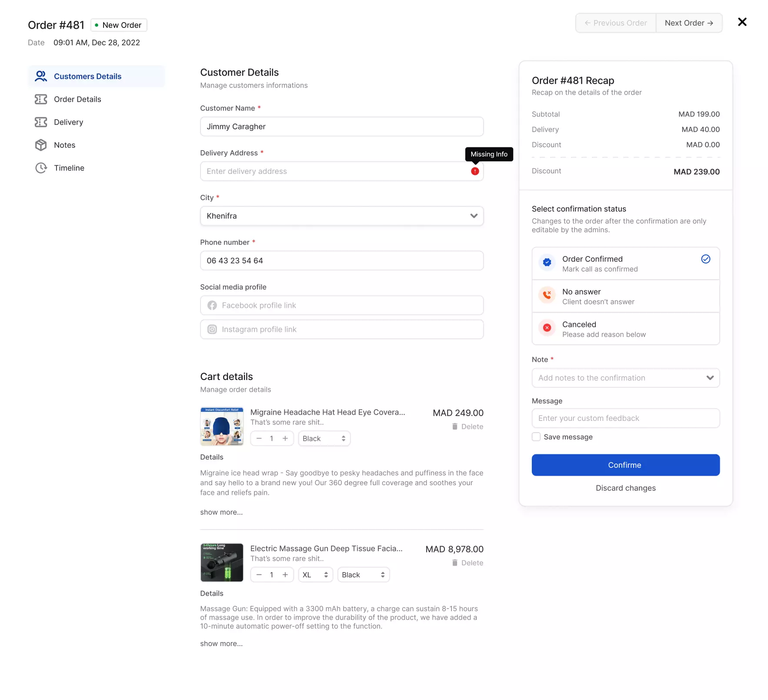
Task: Mark the order as Canceled
Action: click(x=625, y=329)
